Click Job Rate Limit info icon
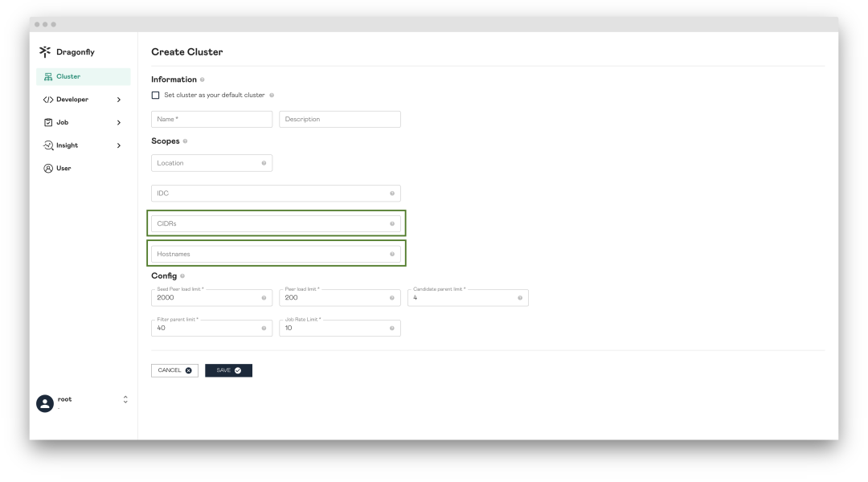 392,328
